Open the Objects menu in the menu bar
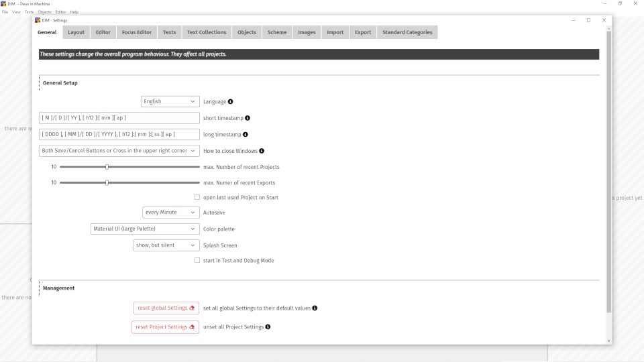Viewport: 644px width, 362px height. [x=44, y=12]
